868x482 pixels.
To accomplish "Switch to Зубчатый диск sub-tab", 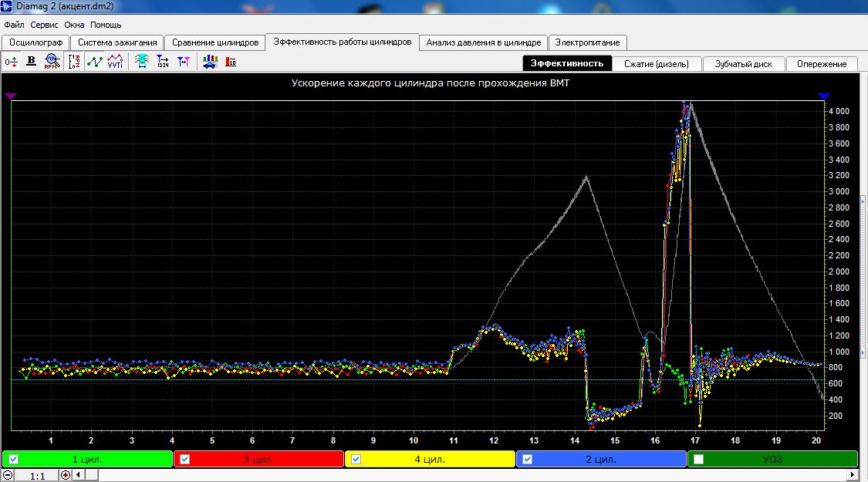I will [744, 64].
